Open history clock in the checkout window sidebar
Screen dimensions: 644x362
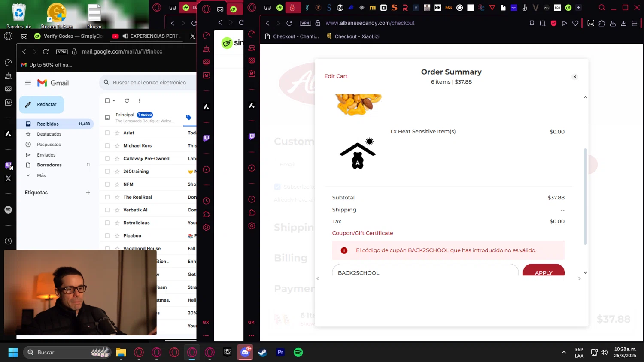click(252, 199)
